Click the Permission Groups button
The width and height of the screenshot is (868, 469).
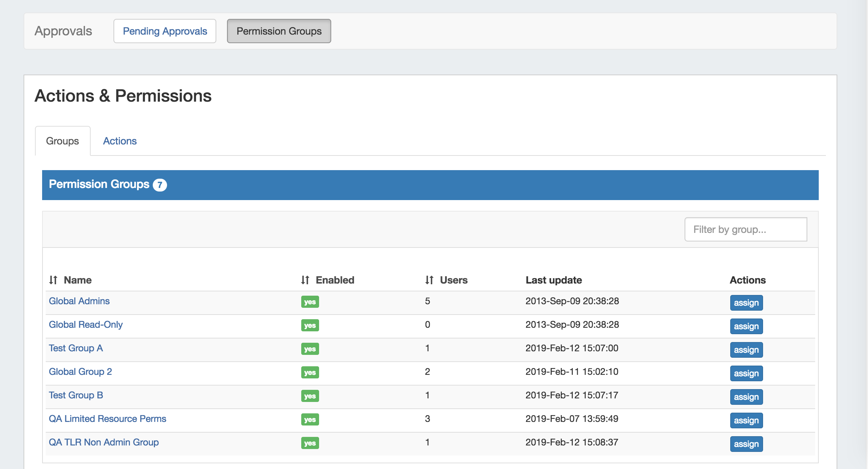(x=279, y=31)
